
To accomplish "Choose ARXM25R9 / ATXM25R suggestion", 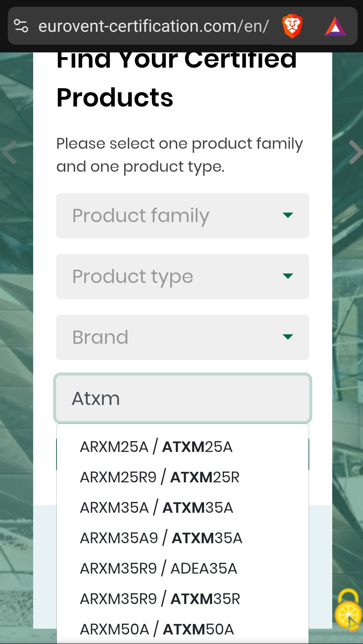I will (x=160, y=477).
